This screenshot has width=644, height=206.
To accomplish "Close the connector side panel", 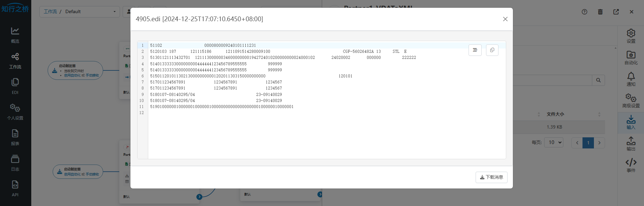I will [632, 12].
